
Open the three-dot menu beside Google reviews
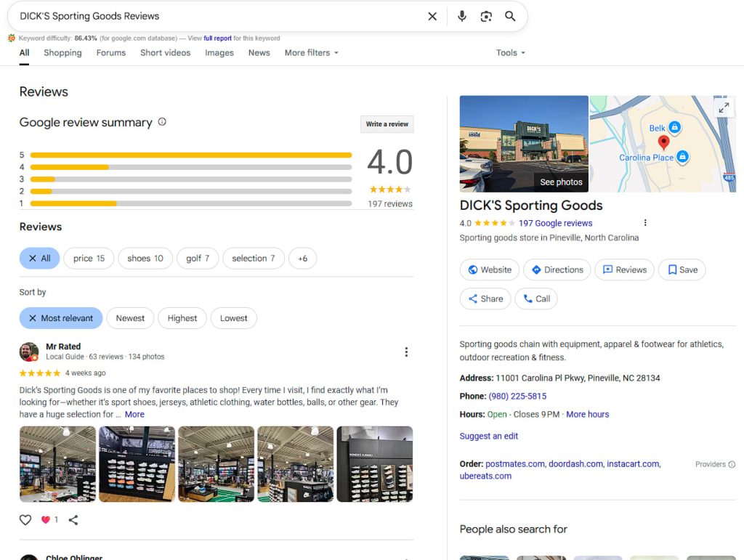[645, 223]
